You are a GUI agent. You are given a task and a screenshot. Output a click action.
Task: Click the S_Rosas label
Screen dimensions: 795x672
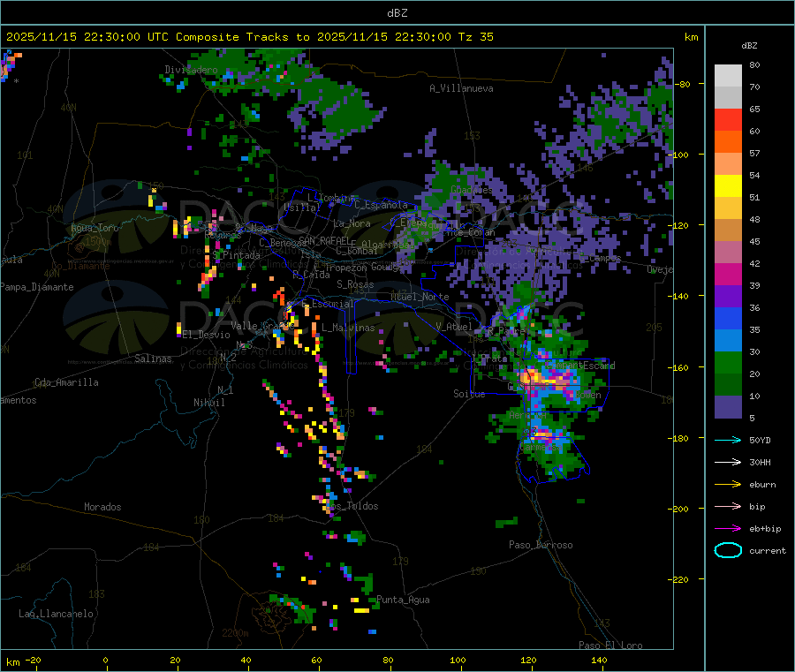pyautogui.click(x=355, y=284)
